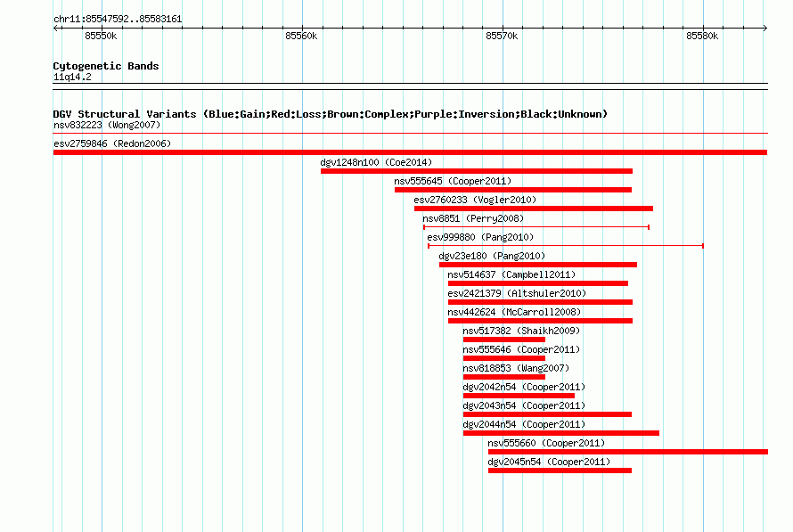Select dgv2043n54 (Cooper2011) label
This screenshot has height=532, width=793.
(524, 405)
